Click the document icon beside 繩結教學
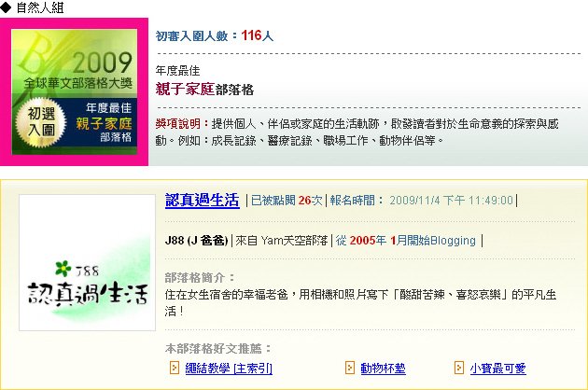This screenshot has width=588, height=390. [x=175, y=368]
